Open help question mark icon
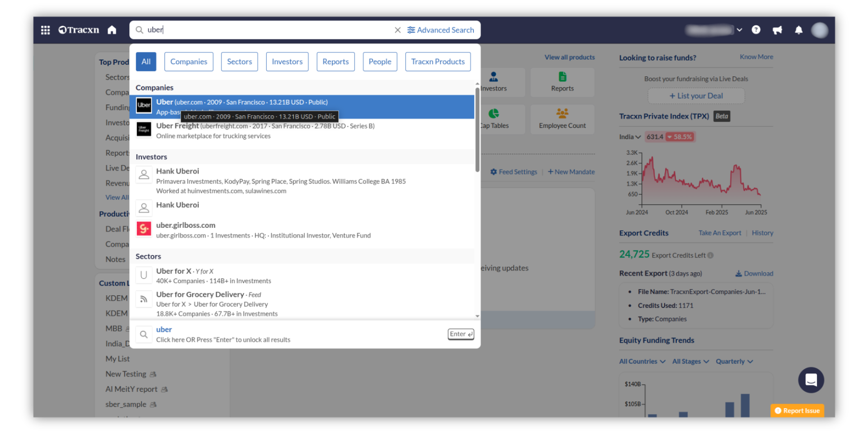Image resolution: width=868 pixels, height=434 pixels. 755,30
